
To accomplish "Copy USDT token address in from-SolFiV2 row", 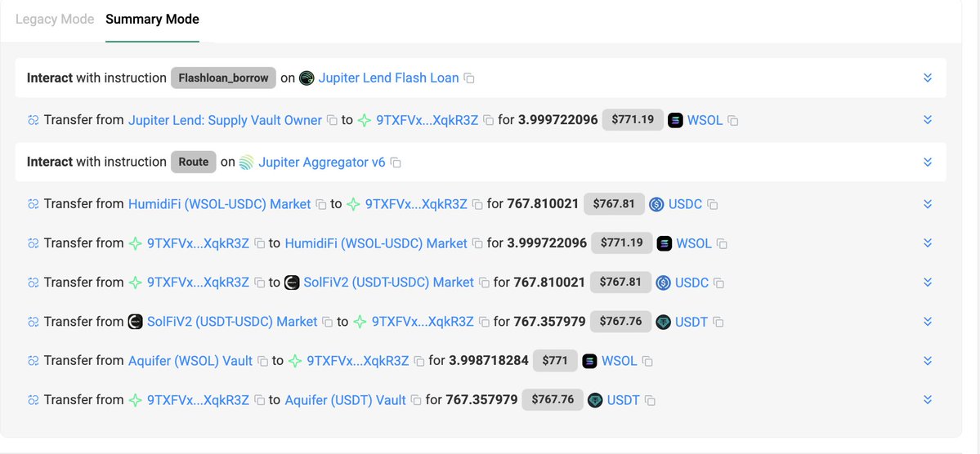I will click(718, 323).
